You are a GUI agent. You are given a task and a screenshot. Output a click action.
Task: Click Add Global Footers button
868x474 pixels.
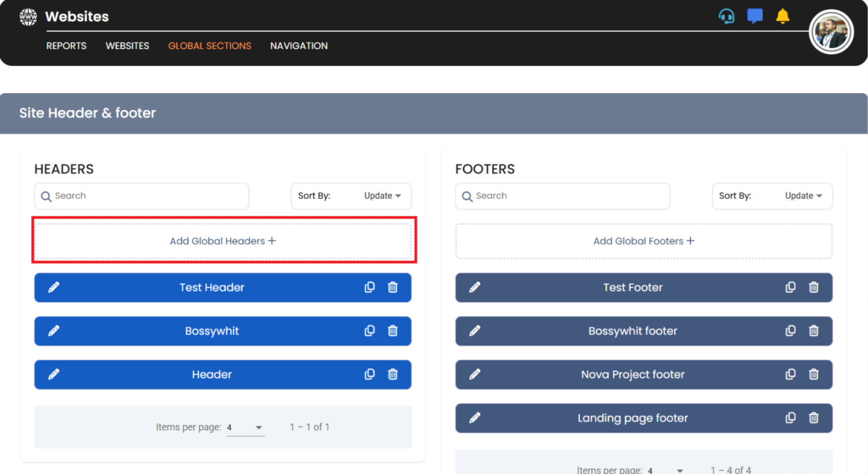pos(644,241)
